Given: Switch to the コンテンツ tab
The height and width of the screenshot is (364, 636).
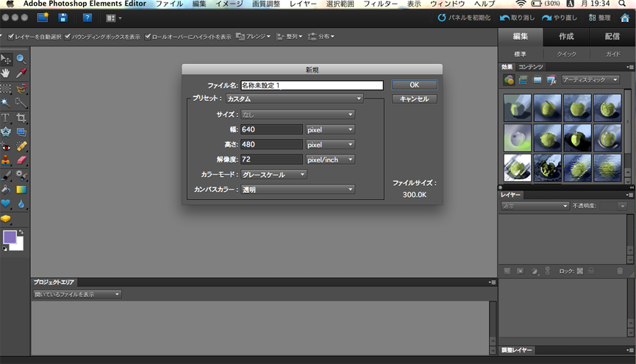Looking at the screenshot, I should (531, 67).
